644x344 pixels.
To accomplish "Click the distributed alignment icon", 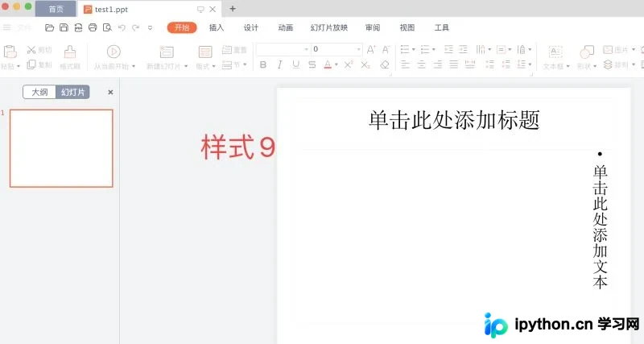I will coord(470,64).
